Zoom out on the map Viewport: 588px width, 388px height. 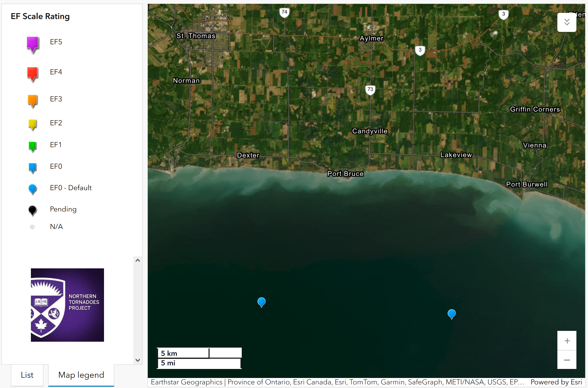tap(567, 360)
